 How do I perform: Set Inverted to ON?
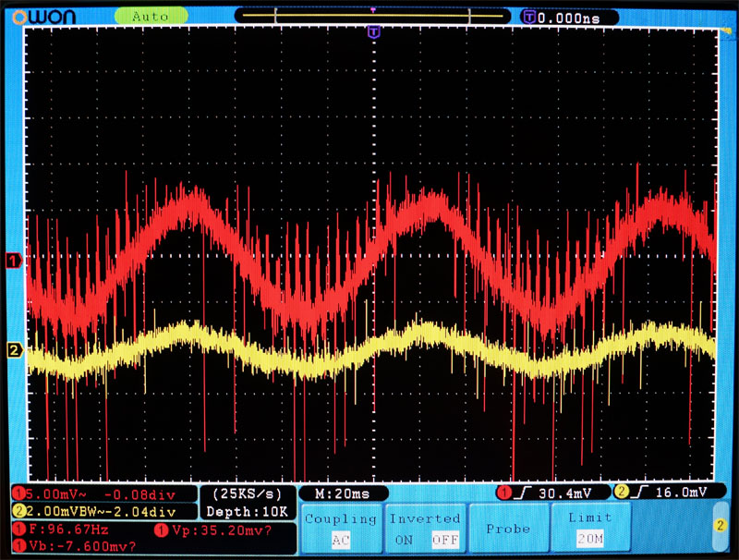(404, 540)
